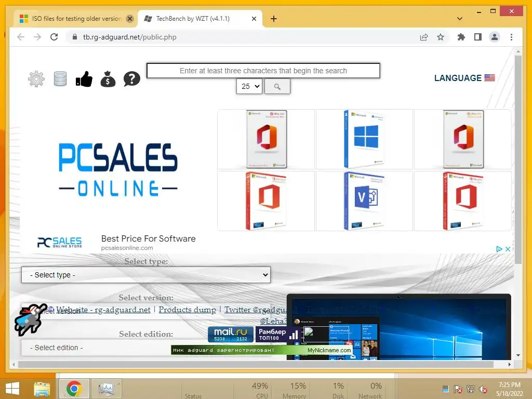The width and height of the screenshot is (532, 399).
Task: Open the extensions puzzle icon
Action: (461, 37)
